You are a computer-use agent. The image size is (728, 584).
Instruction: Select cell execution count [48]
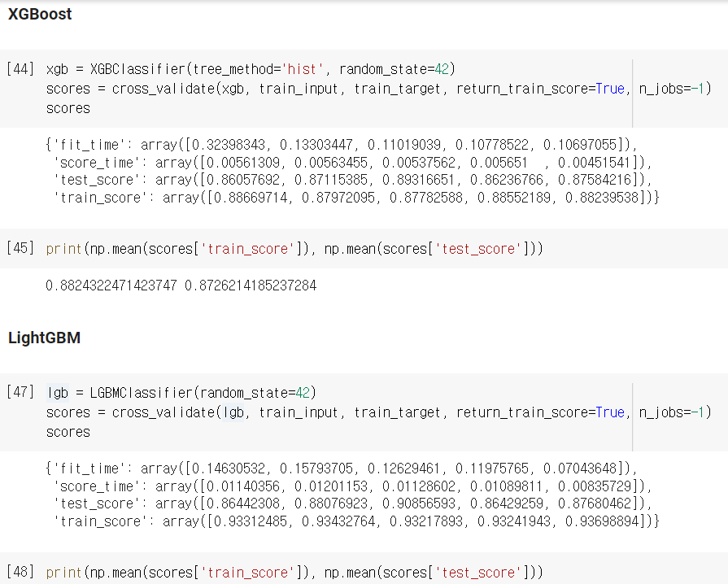(20, 572)
